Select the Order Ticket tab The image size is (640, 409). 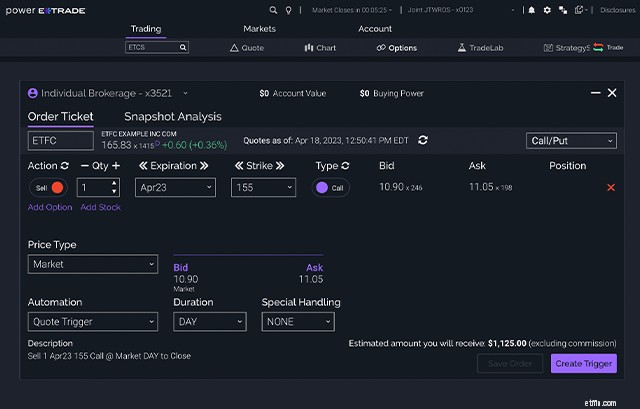tap(60, 117)
